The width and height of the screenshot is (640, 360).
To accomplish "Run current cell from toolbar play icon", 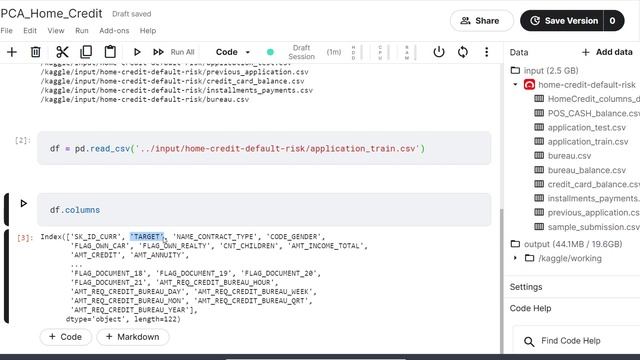I will tap(137, 52).
